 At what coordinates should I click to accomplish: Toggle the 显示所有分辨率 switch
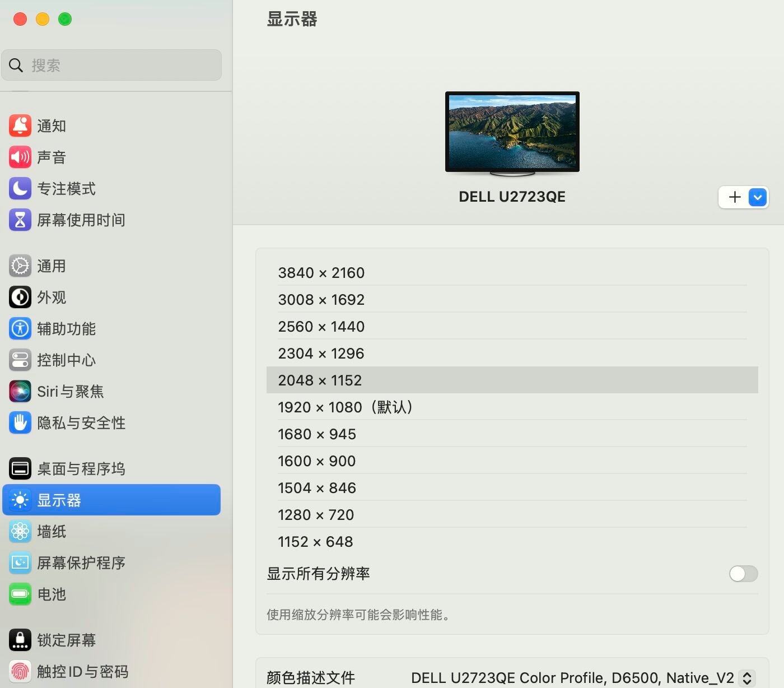[x=743, y=574]
